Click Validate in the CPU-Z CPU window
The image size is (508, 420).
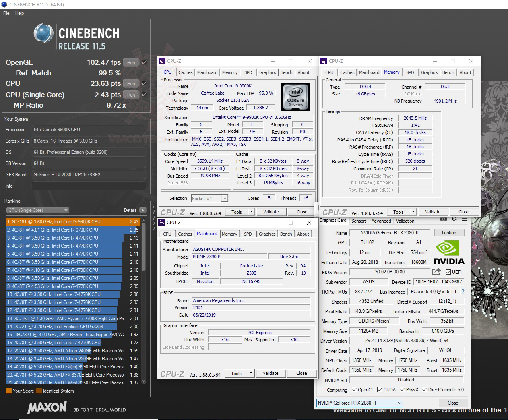[271, 212]
